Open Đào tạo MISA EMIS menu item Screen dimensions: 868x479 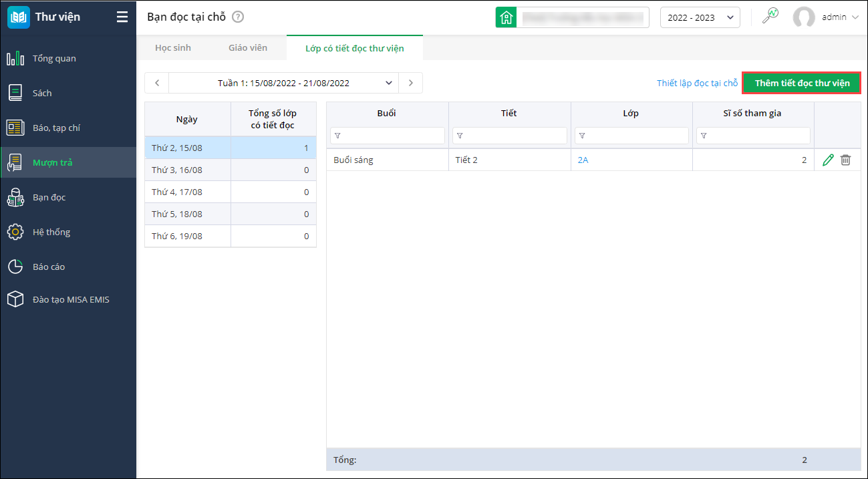68,299
